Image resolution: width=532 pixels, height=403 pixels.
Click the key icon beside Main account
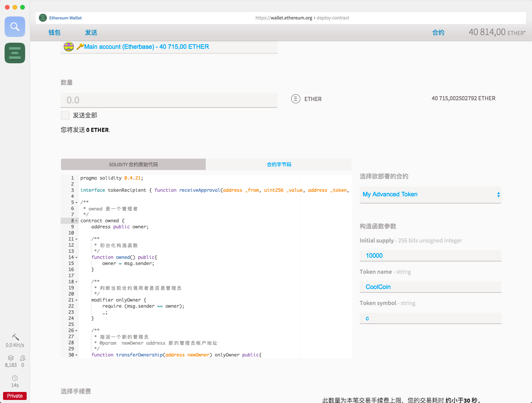(x=80, y=47)
